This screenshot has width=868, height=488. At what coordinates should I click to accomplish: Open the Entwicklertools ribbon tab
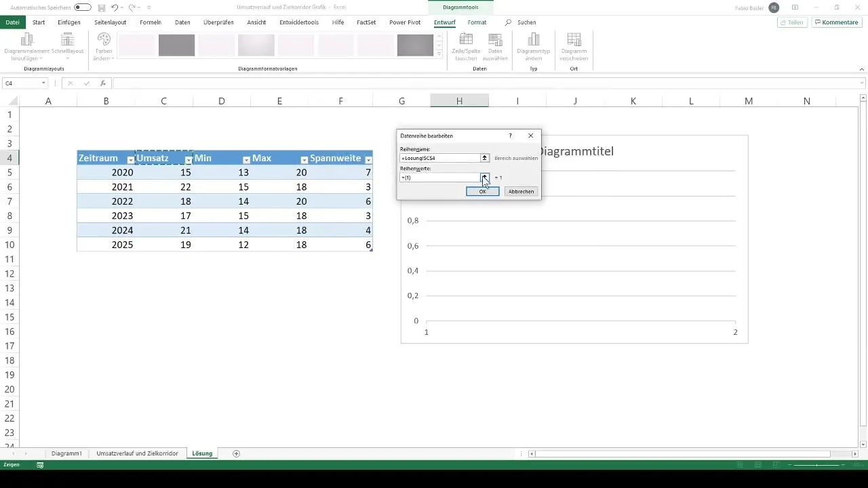point(299,22)
